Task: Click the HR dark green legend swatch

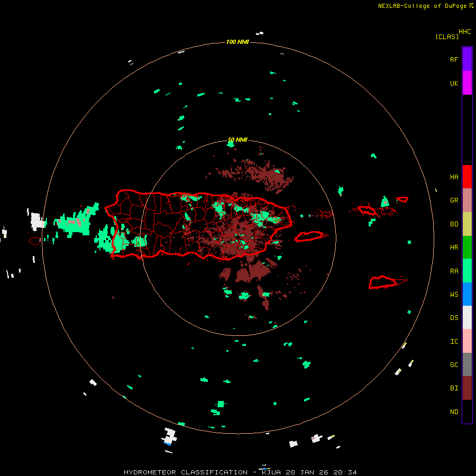Action: pyautogui.click(x=467, y=248)
